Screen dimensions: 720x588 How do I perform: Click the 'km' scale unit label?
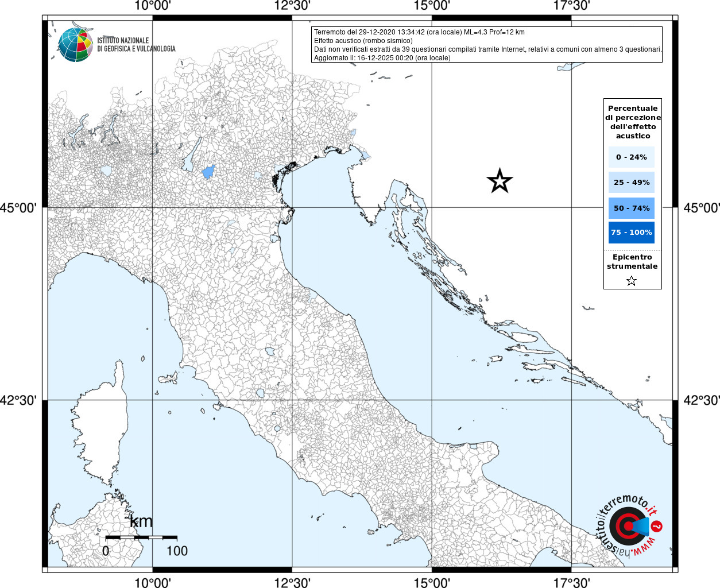point(141,521)
